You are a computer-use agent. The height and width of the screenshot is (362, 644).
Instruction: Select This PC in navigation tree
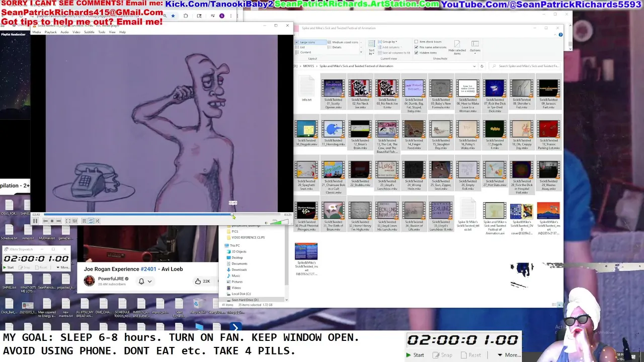pos(235,245)
